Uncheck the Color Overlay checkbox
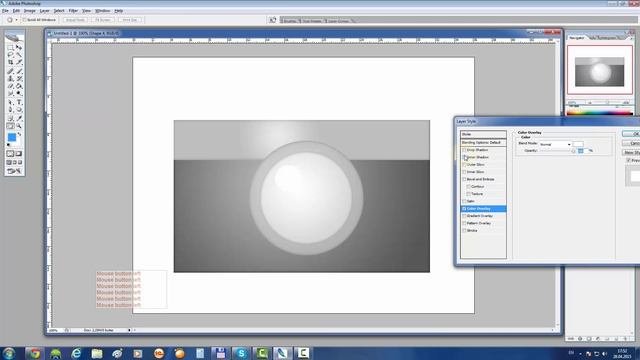 [x=464, y=209]
